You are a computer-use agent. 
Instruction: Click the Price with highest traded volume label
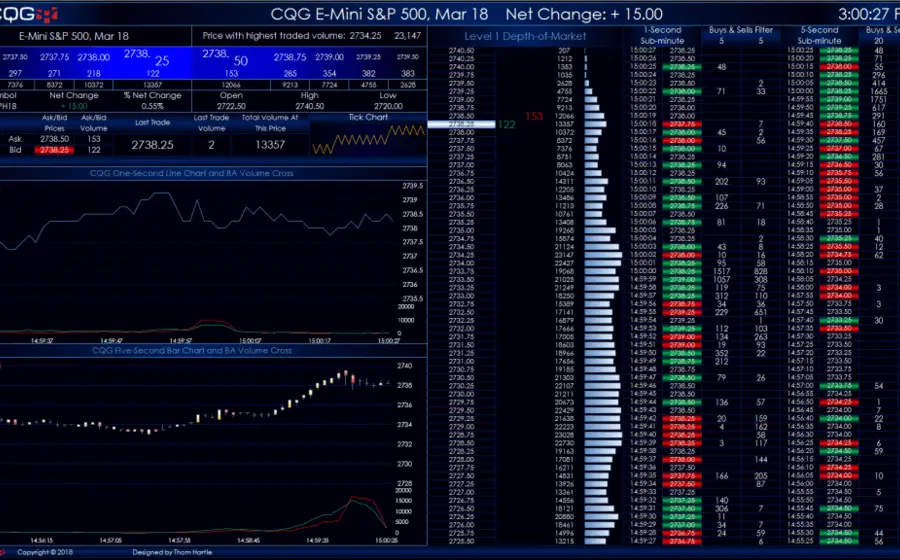(274, 36)
